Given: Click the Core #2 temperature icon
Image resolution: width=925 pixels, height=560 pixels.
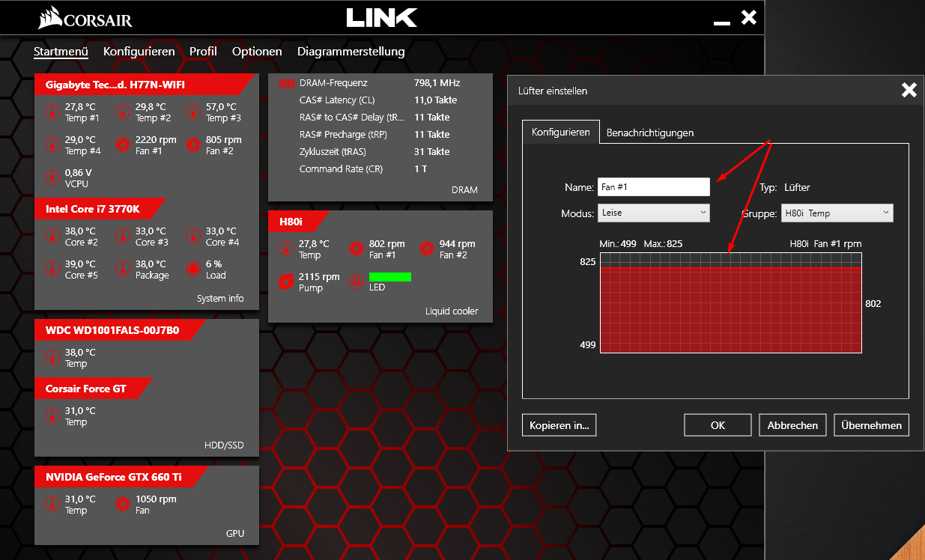Looking at the screenshot, I should point(52,237).
